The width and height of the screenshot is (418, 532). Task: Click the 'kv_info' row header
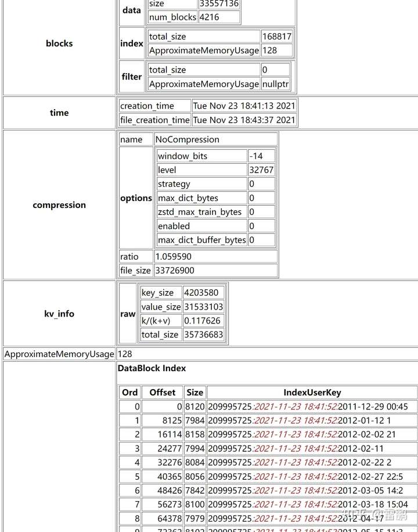[x=59, y=314]
